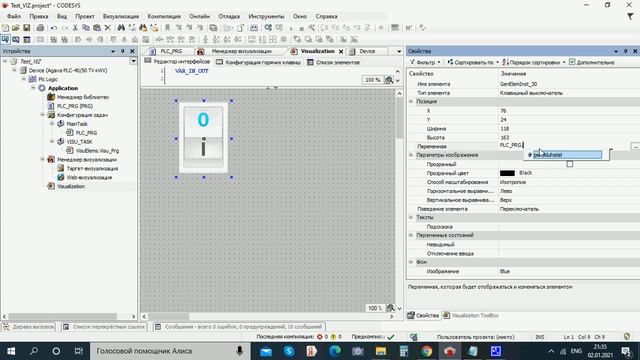Collapse the Переменные состояний group
640x360 pixels.
point(411,236)
